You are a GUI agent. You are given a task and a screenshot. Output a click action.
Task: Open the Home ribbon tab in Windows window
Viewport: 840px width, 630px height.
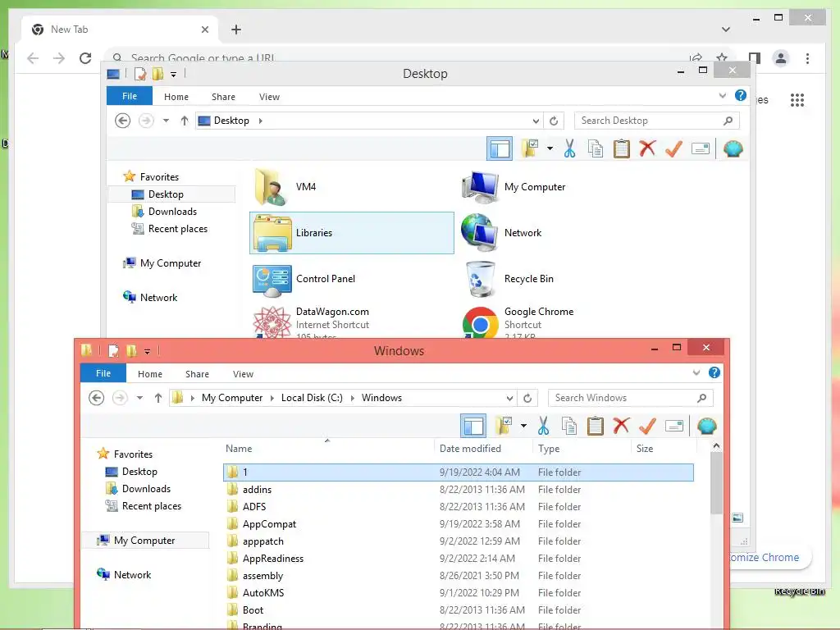150,373
